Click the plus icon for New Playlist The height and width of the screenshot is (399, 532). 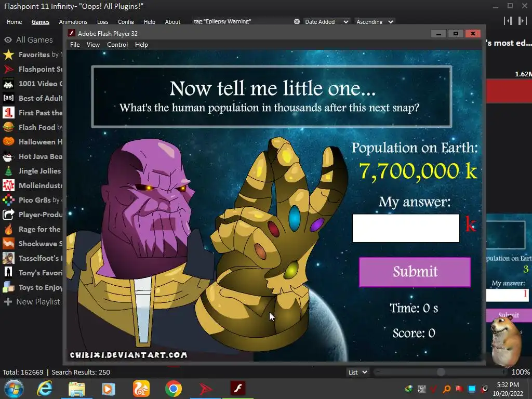pos(8,302)
